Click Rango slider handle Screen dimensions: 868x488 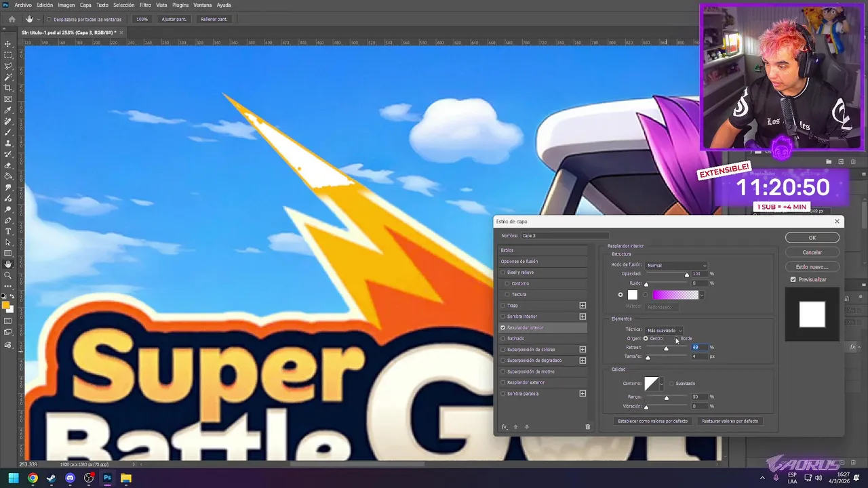[x=667, y=397]
